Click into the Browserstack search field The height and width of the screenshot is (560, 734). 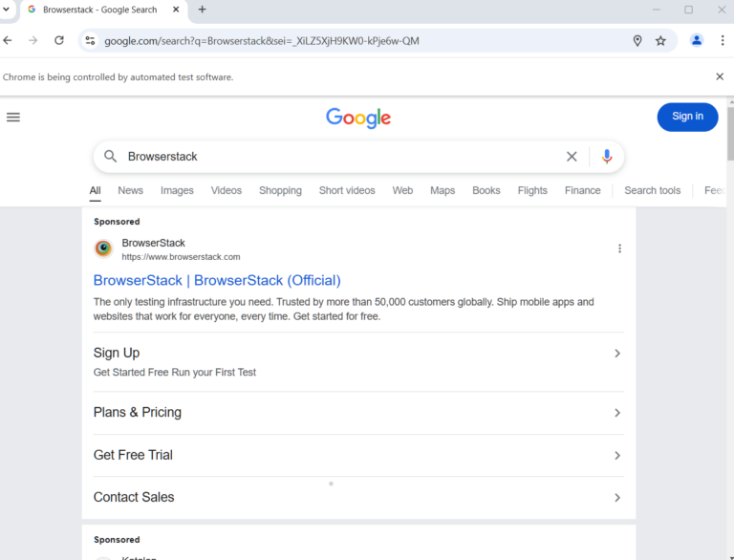point(335,157)
